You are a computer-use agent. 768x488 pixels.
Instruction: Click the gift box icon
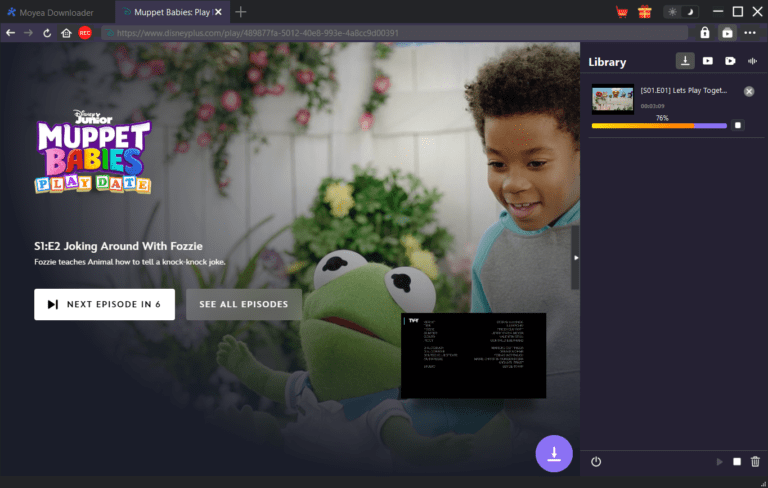pos(645,12)
